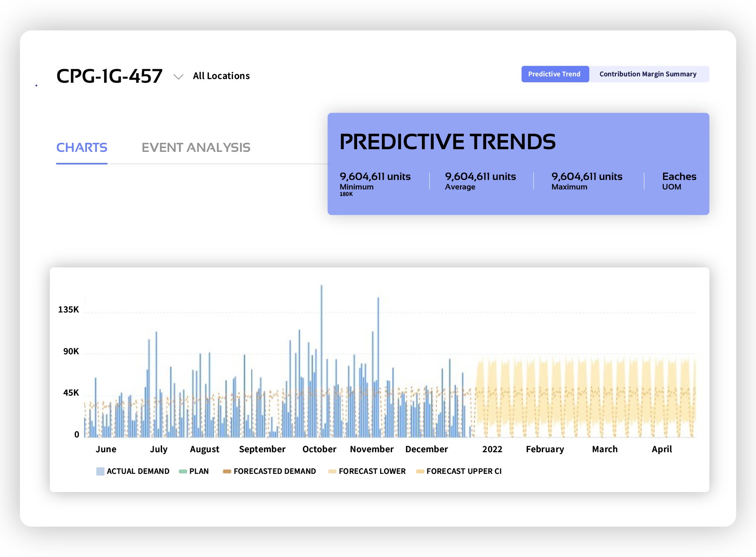The image size is (756, 557).
Task: Toggle FORECASTED DEMAND legend swatch
Action: (x=227, y=471)
